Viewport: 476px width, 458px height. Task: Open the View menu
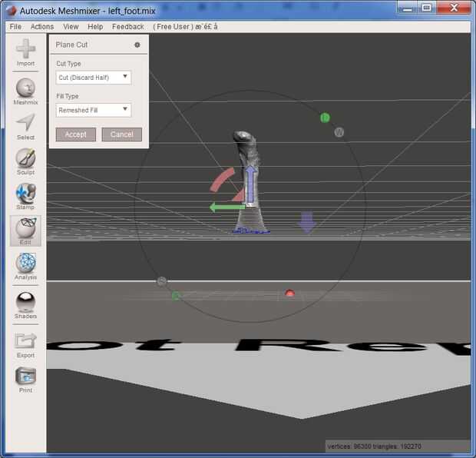pyautogui.click(x=71, y=27)
